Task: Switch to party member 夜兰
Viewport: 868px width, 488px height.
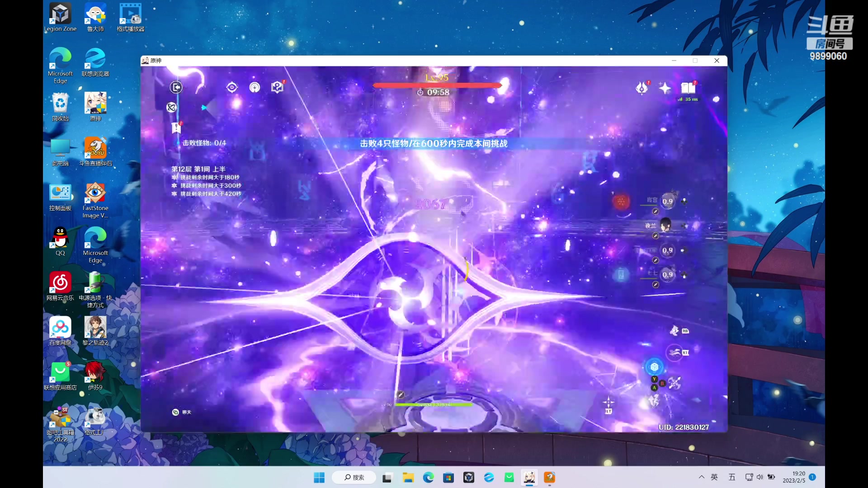Action: [x=665, y=225]
